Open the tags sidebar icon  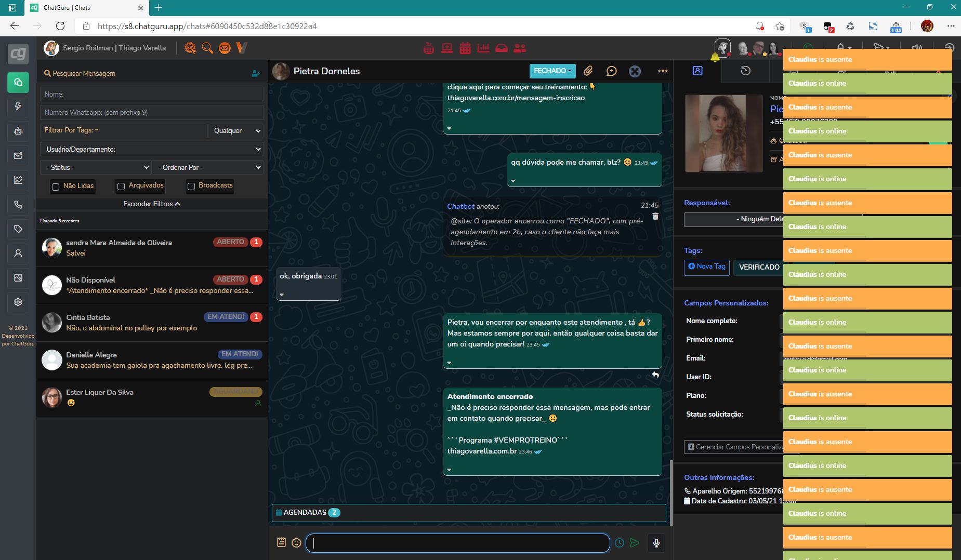pos(18,229)
